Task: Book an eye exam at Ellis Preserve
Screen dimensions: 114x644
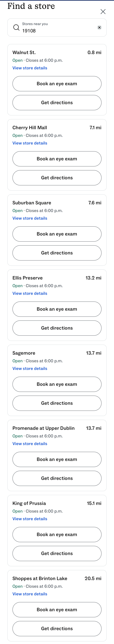Action: [x=57, y=309]
